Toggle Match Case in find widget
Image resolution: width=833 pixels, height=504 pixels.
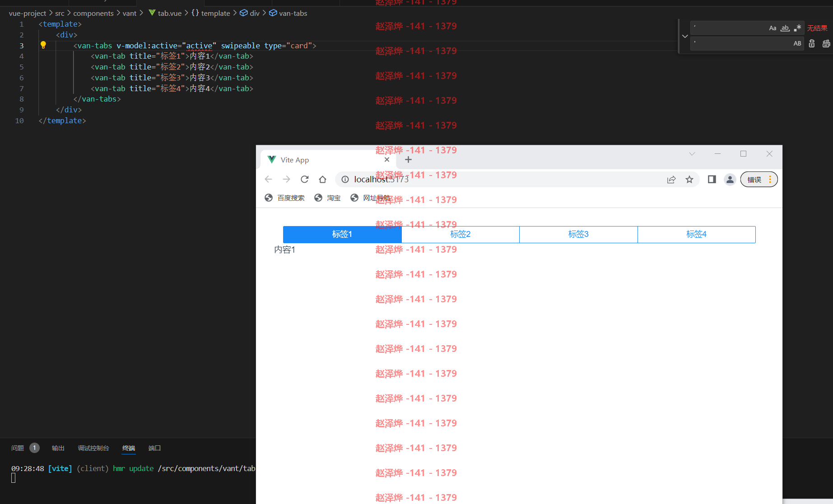click(773, 28)
